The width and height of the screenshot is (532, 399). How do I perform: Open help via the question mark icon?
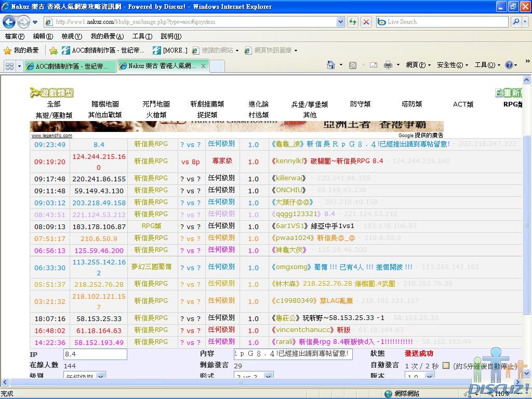point(509,65)
